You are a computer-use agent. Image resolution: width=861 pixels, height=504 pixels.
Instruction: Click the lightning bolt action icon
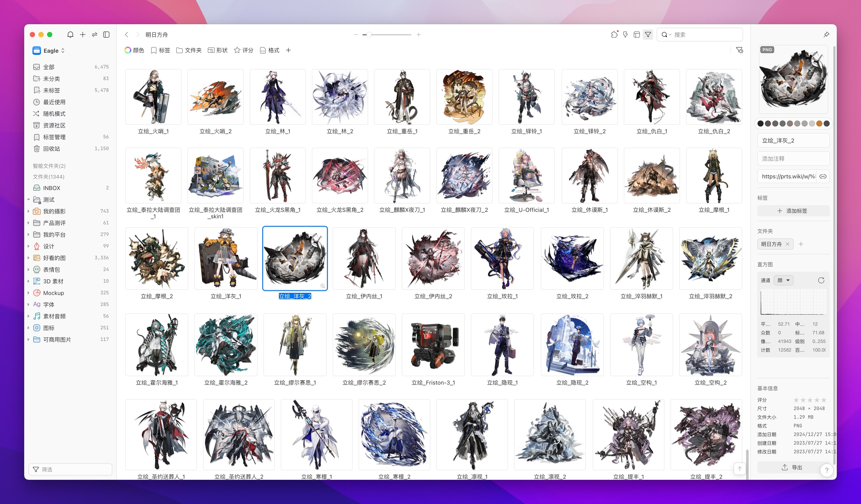(x=625, y=35)
